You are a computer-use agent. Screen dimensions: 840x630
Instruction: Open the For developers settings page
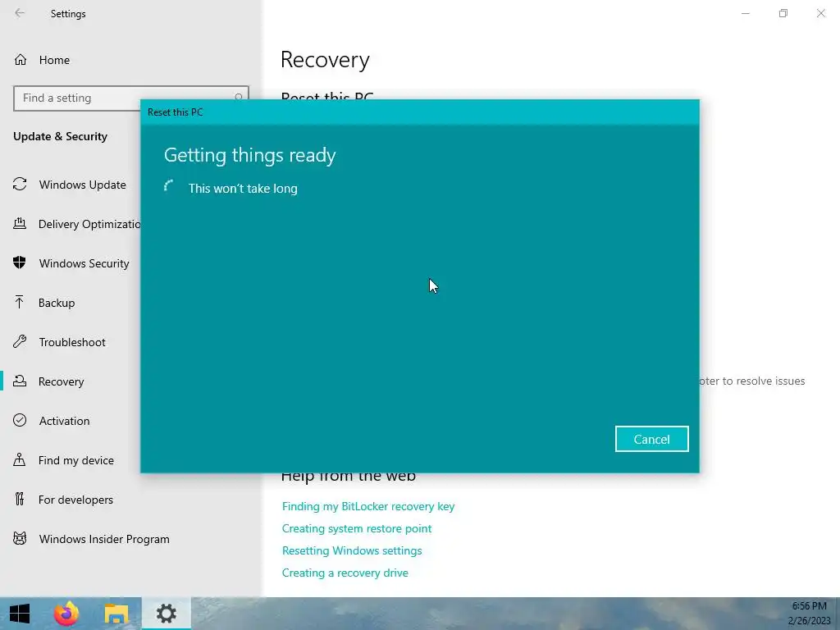(x=75, y=500)
